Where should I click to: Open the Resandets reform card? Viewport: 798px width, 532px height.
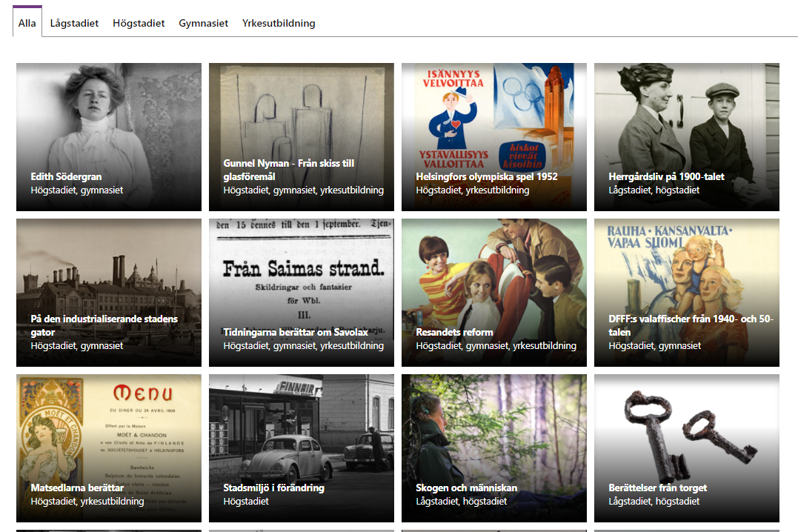click(x=494, y=293)
